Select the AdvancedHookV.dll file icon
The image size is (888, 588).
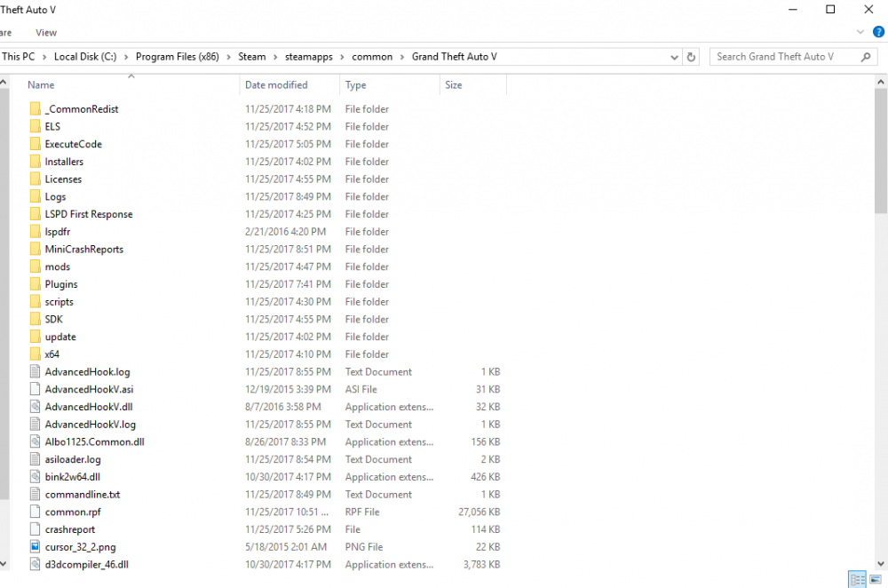(36, 407)
